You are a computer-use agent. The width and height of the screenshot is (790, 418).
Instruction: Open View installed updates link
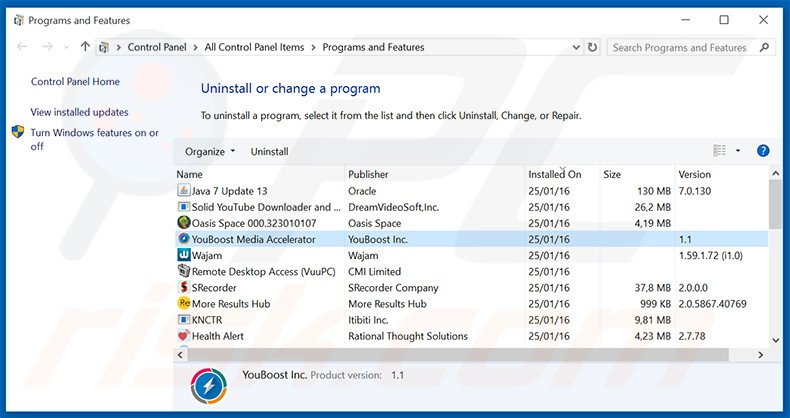(80, 112)
